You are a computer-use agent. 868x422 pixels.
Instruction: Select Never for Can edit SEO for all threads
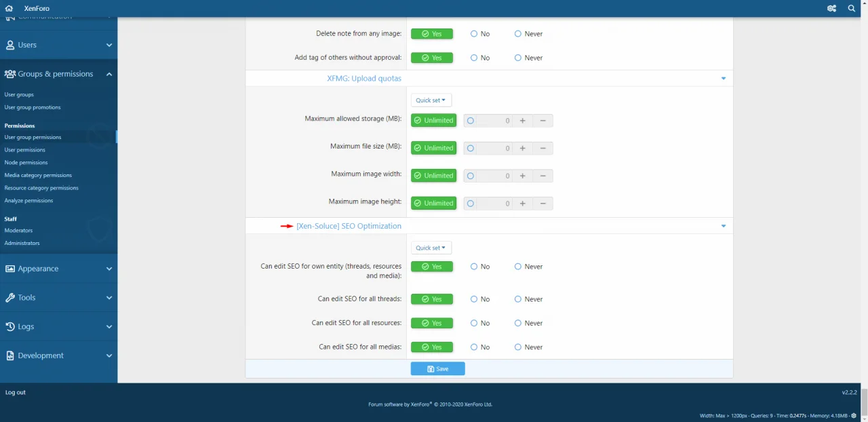tap(518, 299)
